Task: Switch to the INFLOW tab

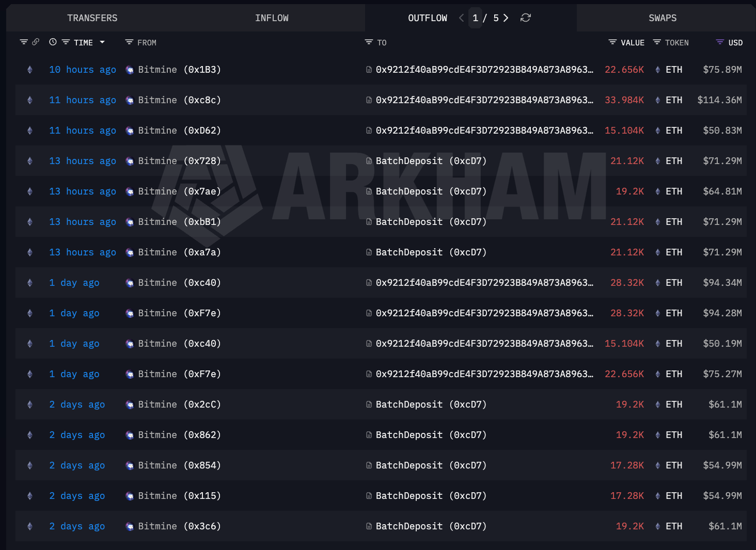Action: 272,18
